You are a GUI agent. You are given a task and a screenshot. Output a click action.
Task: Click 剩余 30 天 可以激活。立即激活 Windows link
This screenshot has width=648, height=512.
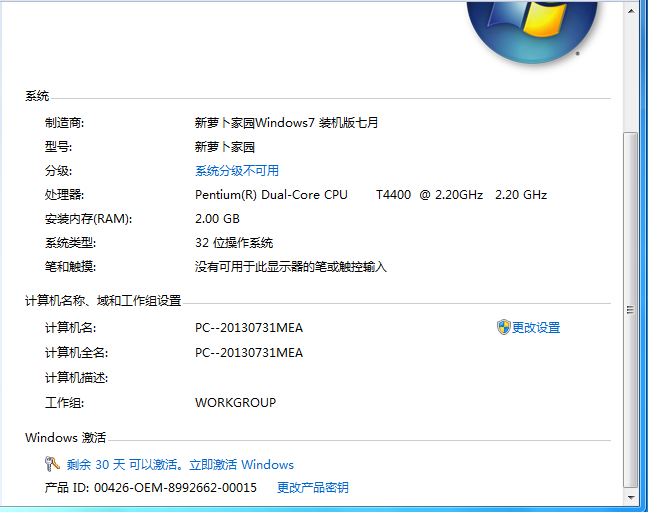coord(180,464)
